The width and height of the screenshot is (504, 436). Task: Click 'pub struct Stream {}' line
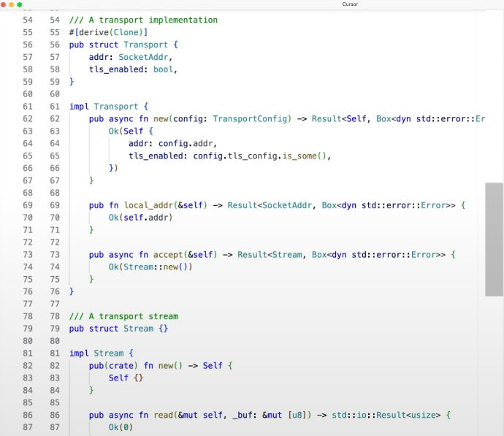click(x=118, y=329)
